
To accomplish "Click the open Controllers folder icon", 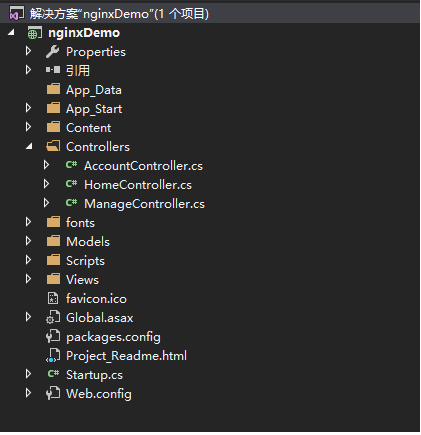I will [x=53, y=146].
